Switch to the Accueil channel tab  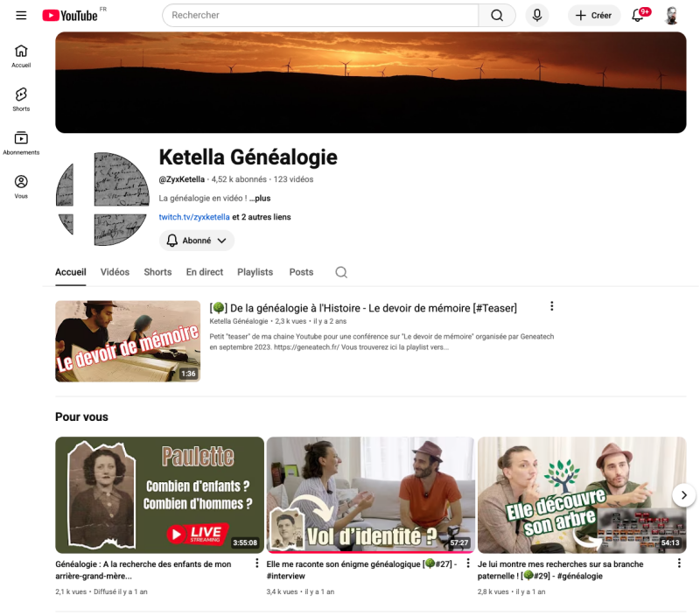(x=71, y=272)
